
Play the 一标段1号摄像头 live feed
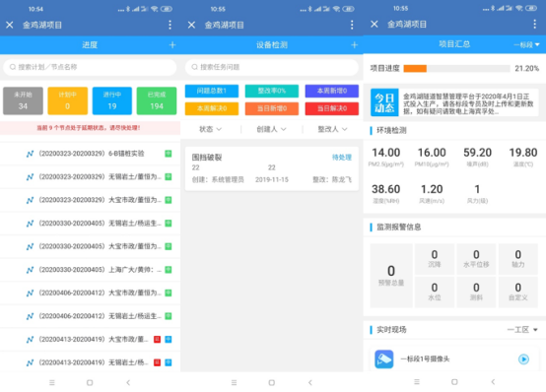coord(523,359)
